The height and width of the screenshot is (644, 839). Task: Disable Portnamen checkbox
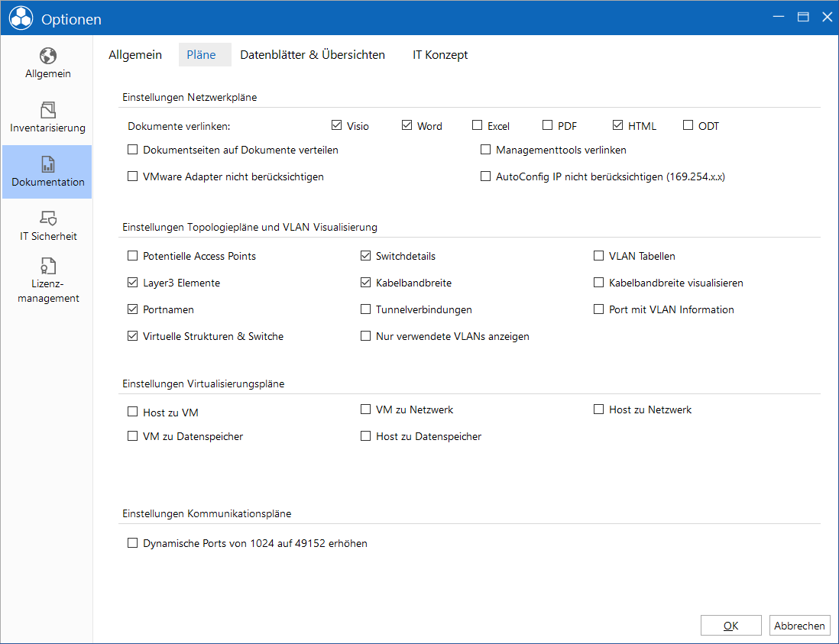coord(133,309)
